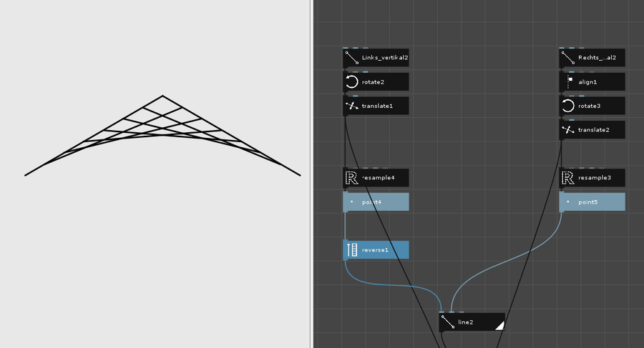Select the reverse1 node label
The width and height of the screenshot is (644, 348).
coord(375,250)
